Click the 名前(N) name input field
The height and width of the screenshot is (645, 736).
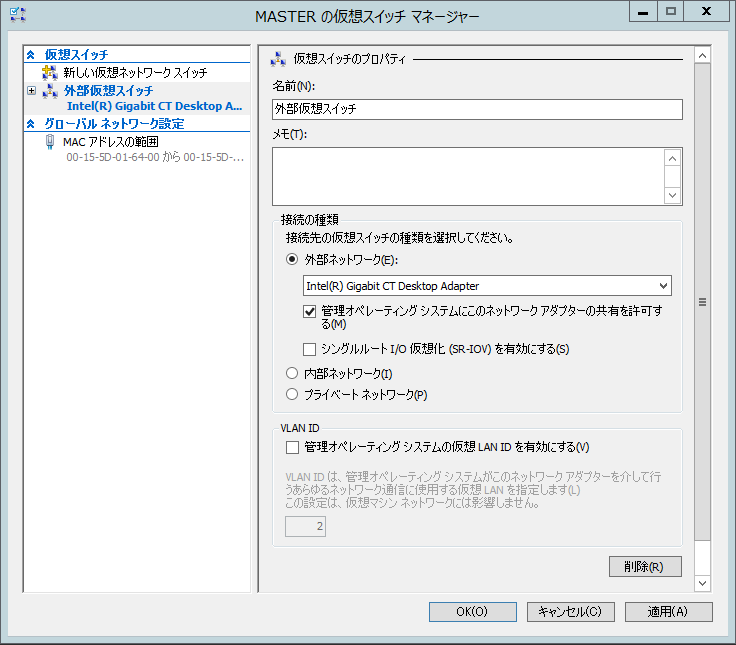coord(477,109)
